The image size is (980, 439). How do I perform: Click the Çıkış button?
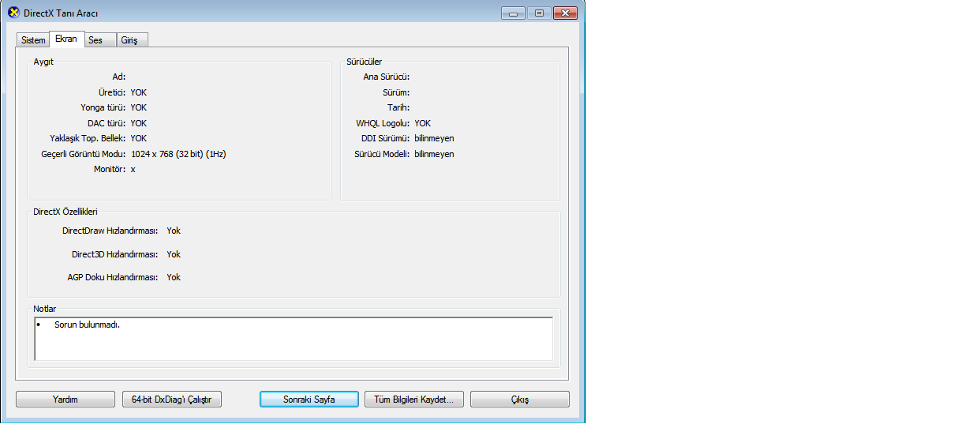tap(519, 400)
